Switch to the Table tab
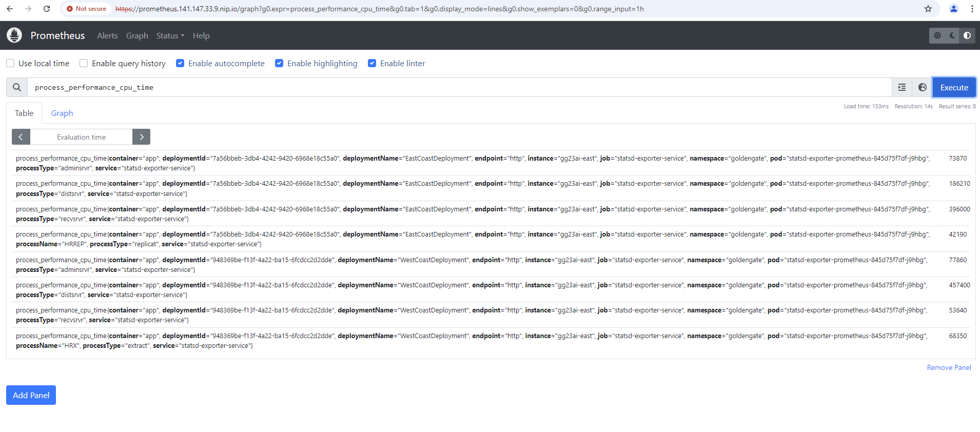980x432 pixels. tap(24, 113)
